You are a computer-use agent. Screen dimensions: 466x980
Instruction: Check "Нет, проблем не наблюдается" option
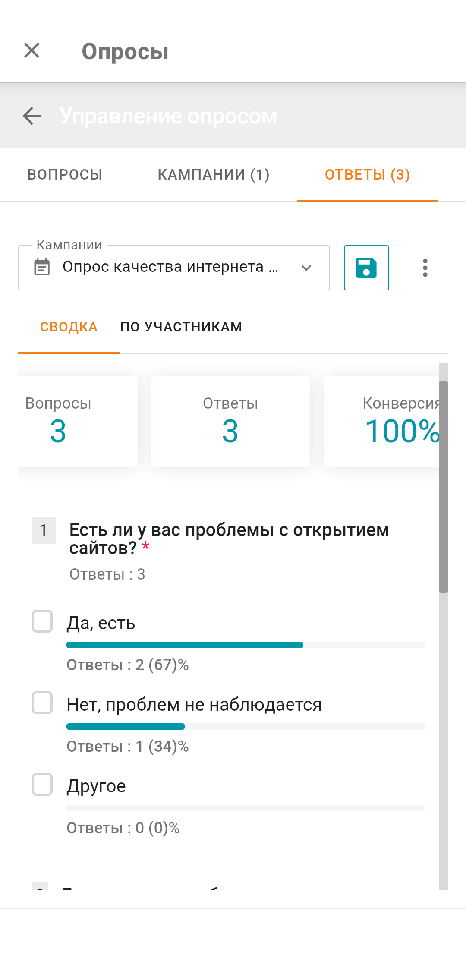(42, 703)
